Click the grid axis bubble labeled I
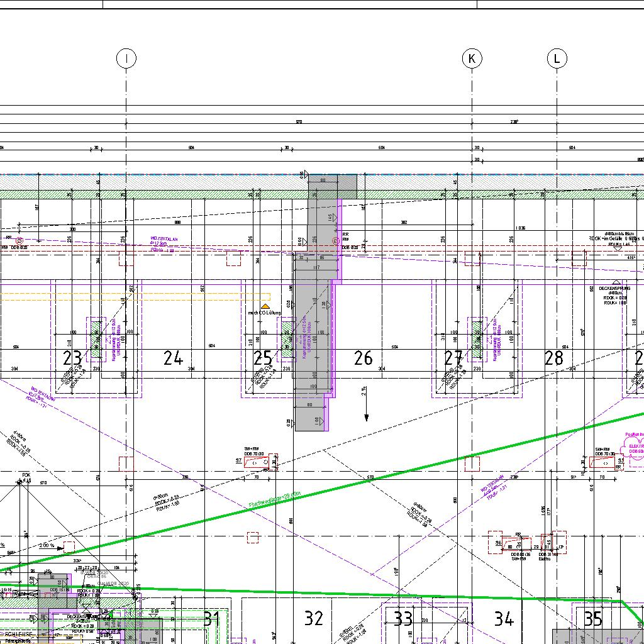Screen dimensions: 644x644 (126, 58)
